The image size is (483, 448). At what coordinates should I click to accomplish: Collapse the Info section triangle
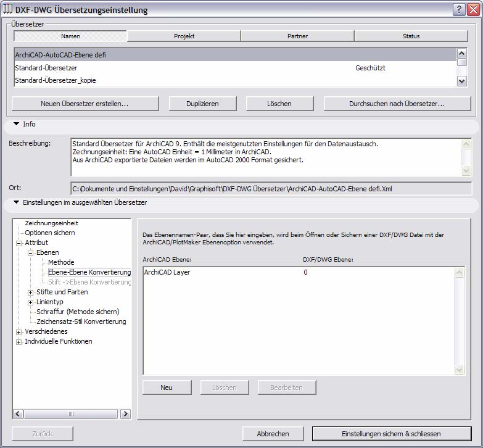coord(16,124)
